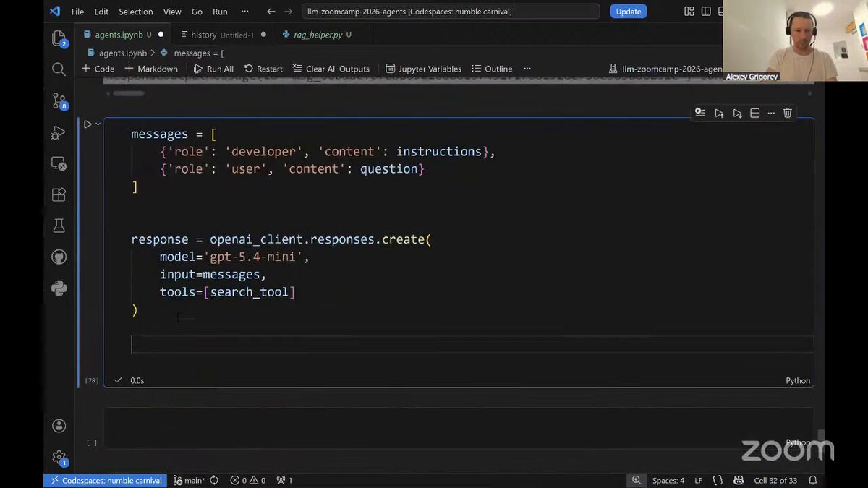This screenshot has height=488, width=868.
Task: Open the Python view in activity bar
Action: pos(59,288)
